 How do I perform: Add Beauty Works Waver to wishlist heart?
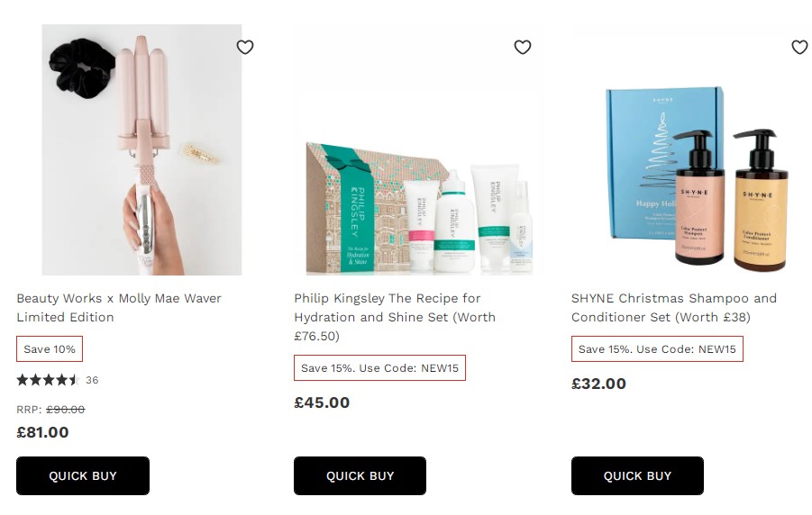(x=245, y=47)
